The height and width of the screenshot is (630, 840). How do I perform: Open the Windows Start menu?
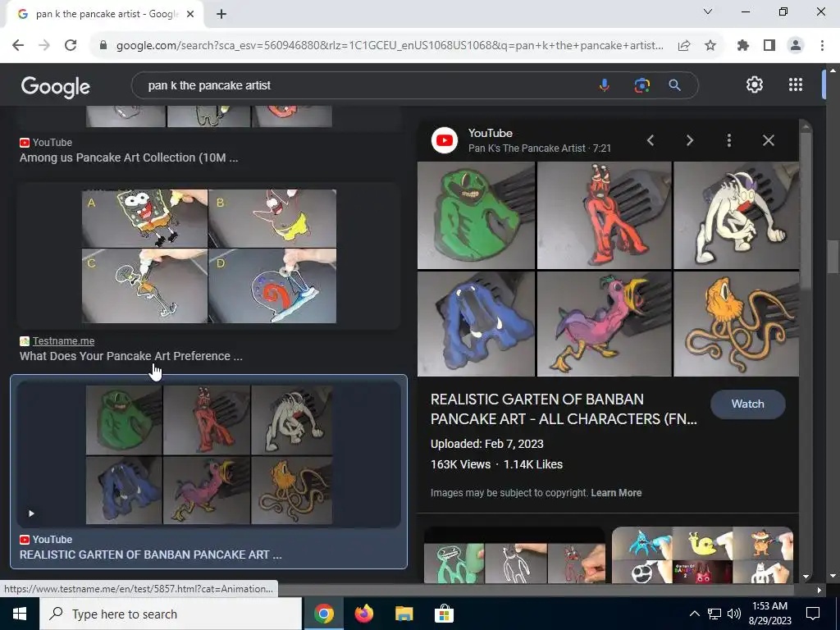[20, 614]
